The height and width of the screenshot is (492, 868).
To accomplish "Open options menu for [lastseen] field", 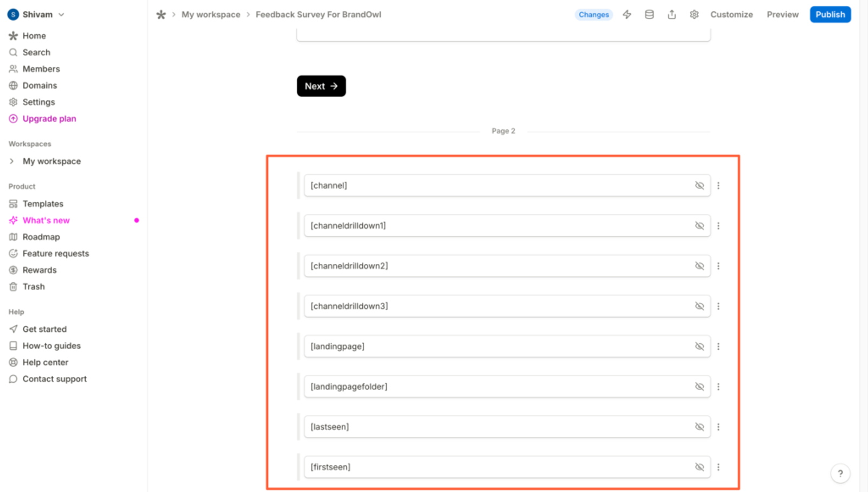I will (x=718, y=427).
